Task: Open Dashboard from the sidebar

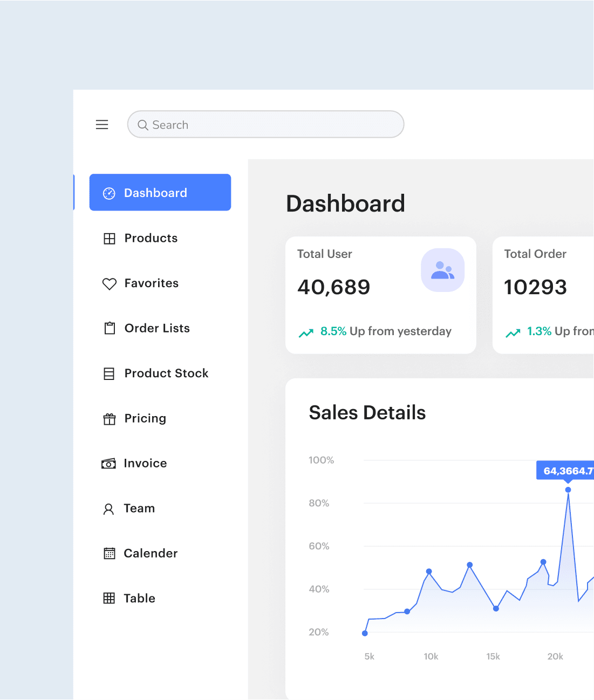Action: click(160, 193)
